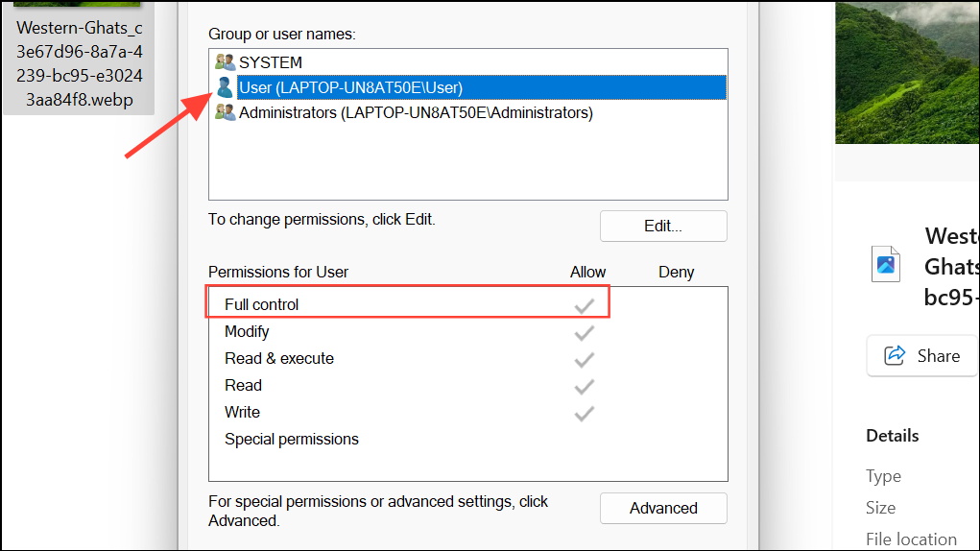Select User (LAPTOP-UN8AT50E\User) entry
This screenshot has width=980, height=551.
[481, 87]
